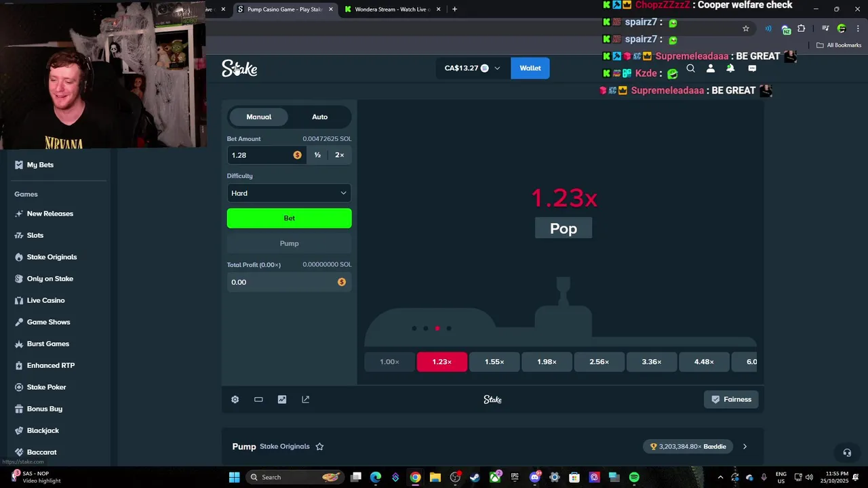868x488 pixels.
Task: Open Live Casino in sidebar
Action: pos(40,300)
